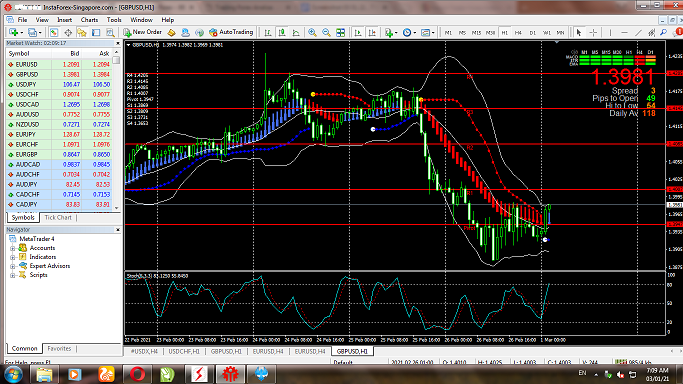Toggle the Auto Scroll chart icon

(x=358, y=32)
